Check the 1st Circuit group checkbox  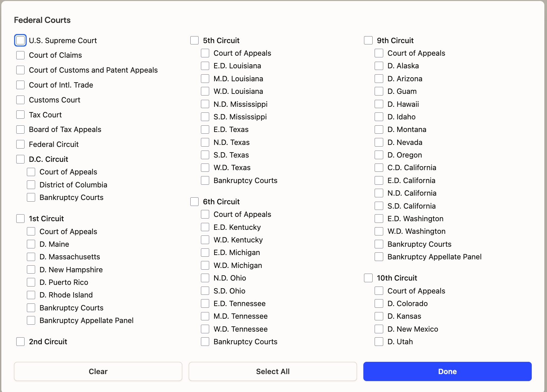click(21, 219)
